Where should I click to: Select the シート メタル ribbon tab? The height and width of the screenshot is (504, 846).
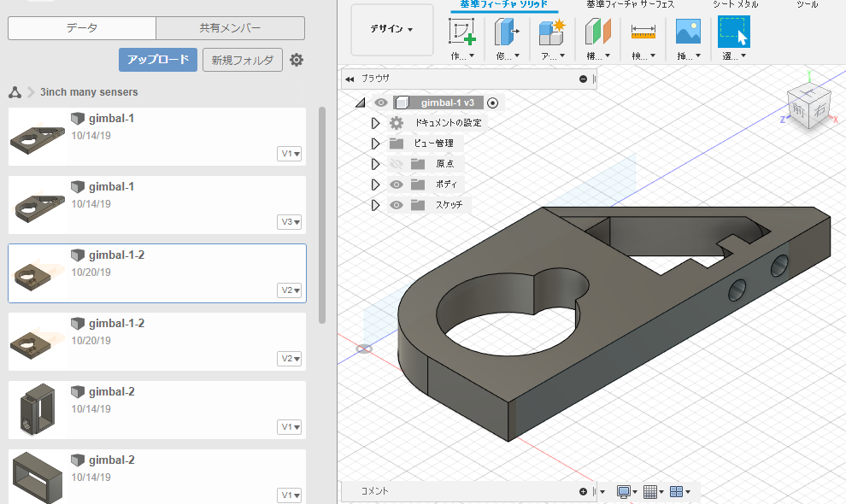pyautogui.click(x=736, y=5)
